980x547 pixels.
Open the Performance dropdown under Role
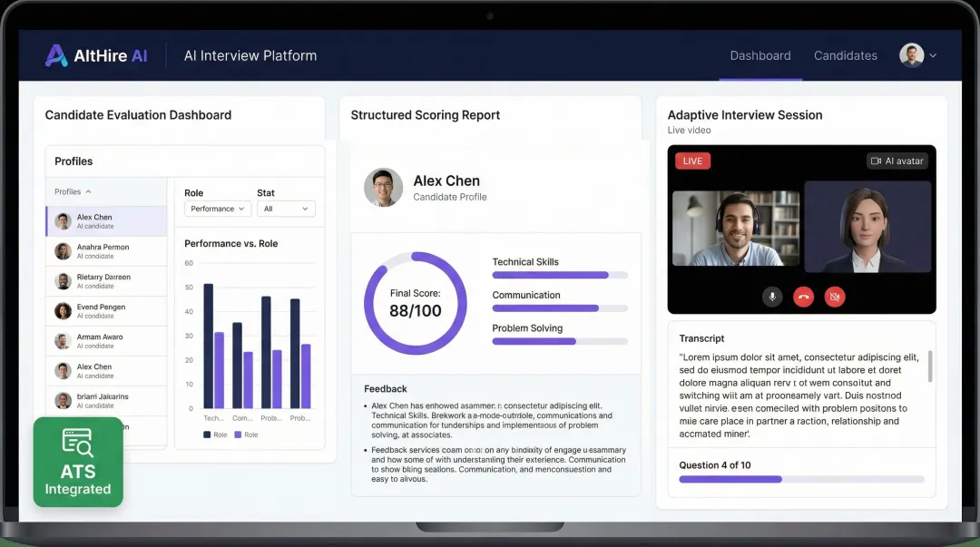(217, 209)
